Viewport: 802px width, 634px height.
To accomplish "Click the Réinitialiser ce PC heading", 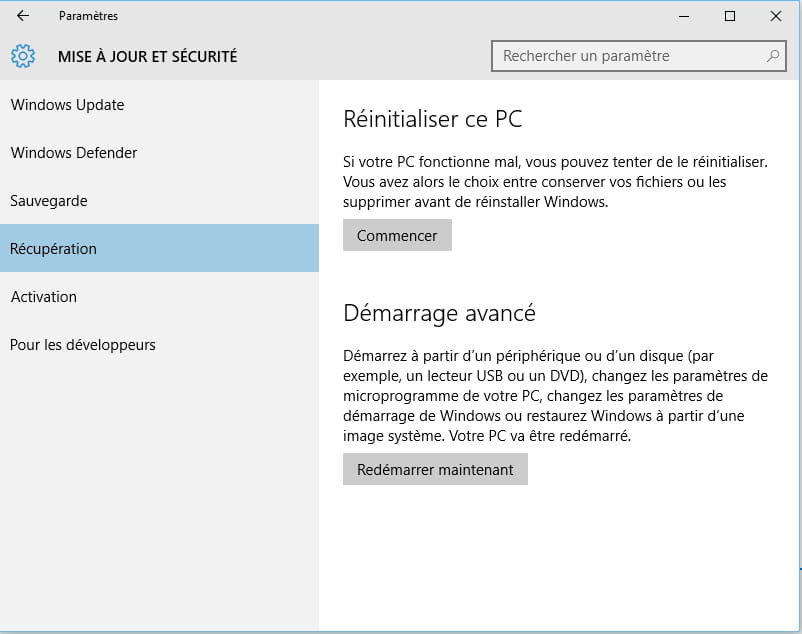I will click(x=433, y=119).
